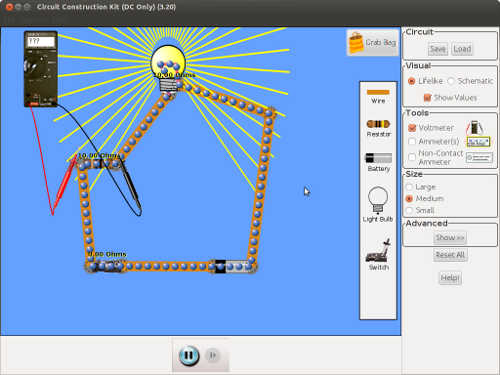Viewport: 500px width, 375px height.
Task: Pause the simulation
Action: coord(189,355)
